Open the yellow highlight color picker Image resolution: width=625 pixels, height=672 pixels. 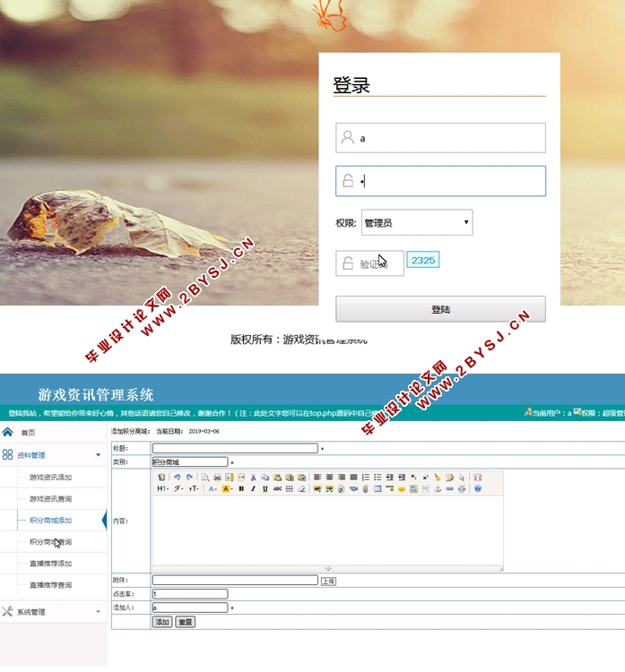click(227, 488)
